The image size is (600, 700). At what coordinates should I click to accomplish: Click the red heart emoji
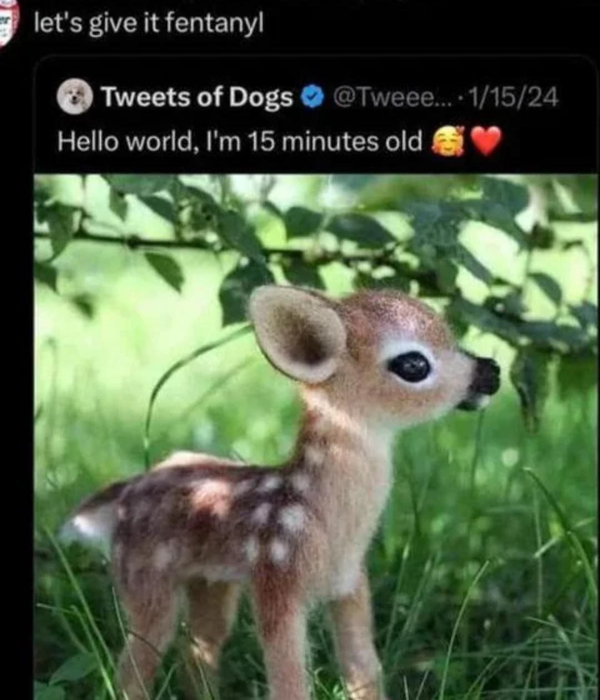click(x=487, y=141)
